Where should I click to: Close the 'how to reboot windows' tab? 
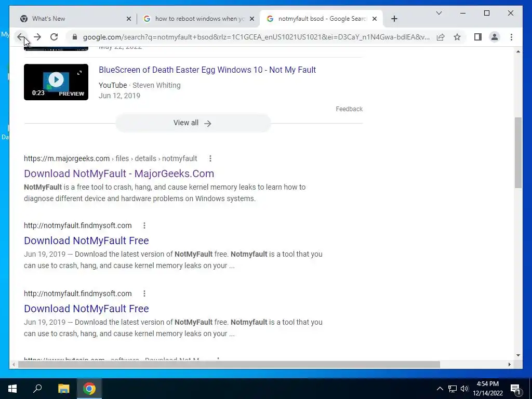click(x=252, y=19)
